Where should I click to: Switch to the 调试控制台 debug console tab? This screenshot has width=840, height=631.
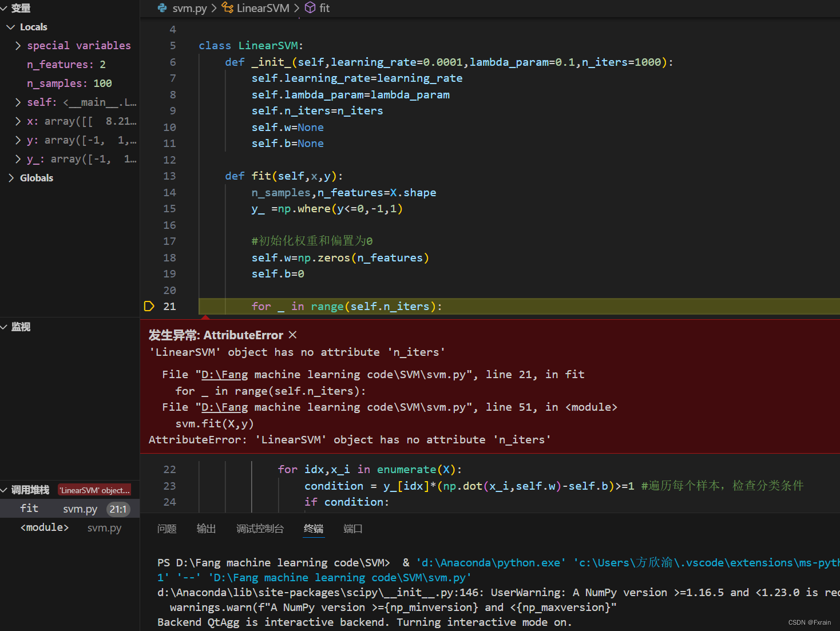tap(260, 529)
